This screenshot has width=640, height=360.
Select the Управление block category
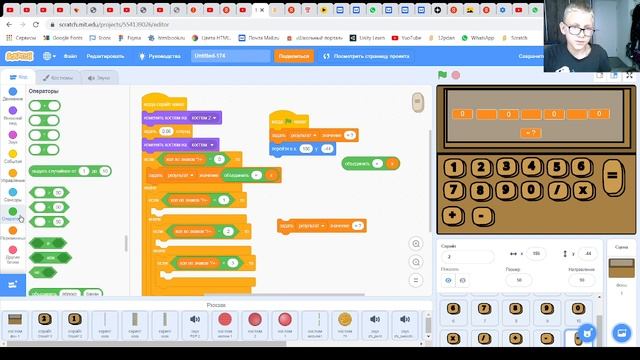pos(13,176)
